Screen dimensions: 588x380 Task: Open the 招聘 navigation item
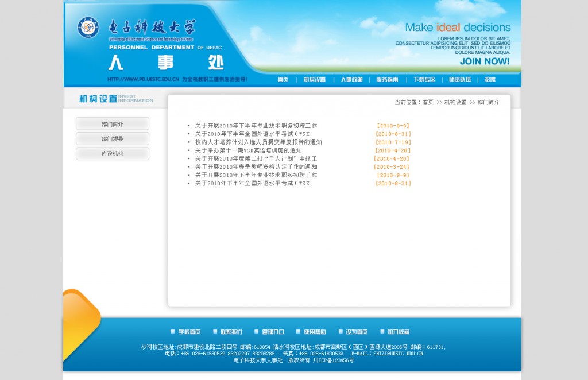pos(490,80)
